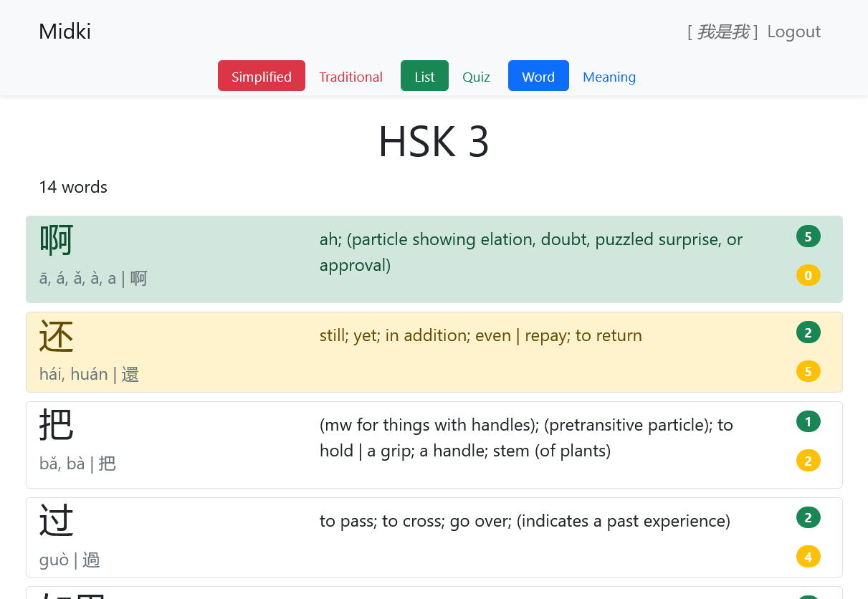Click the yellow badge 0 on 啊 row

pos(808,275)
